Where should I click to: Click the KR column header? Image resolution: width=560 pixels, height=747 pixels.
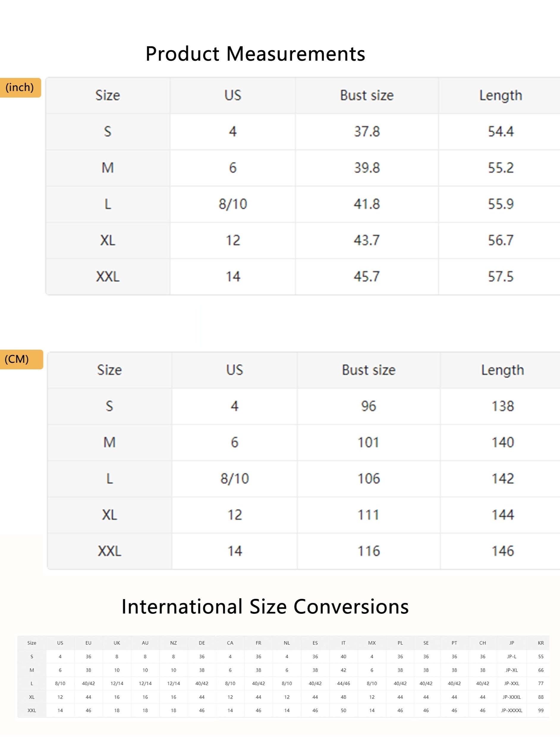pyautogui.click(x=541, y=643)
